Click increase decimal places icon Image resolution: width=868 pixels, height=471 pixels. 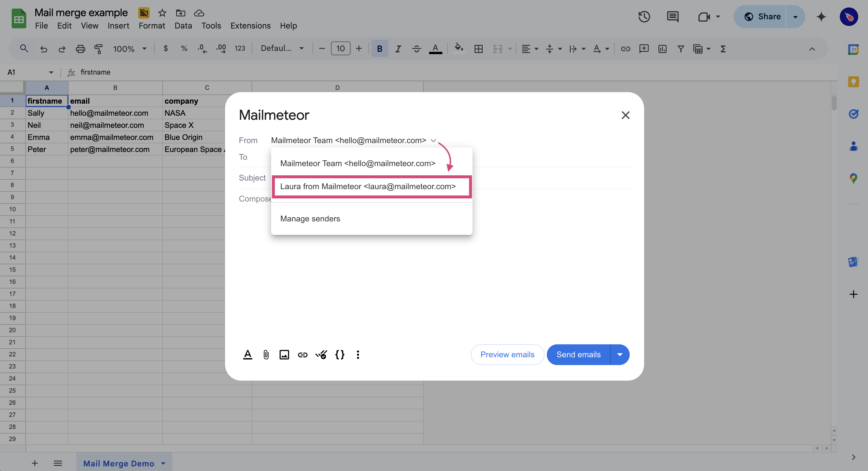221,49
